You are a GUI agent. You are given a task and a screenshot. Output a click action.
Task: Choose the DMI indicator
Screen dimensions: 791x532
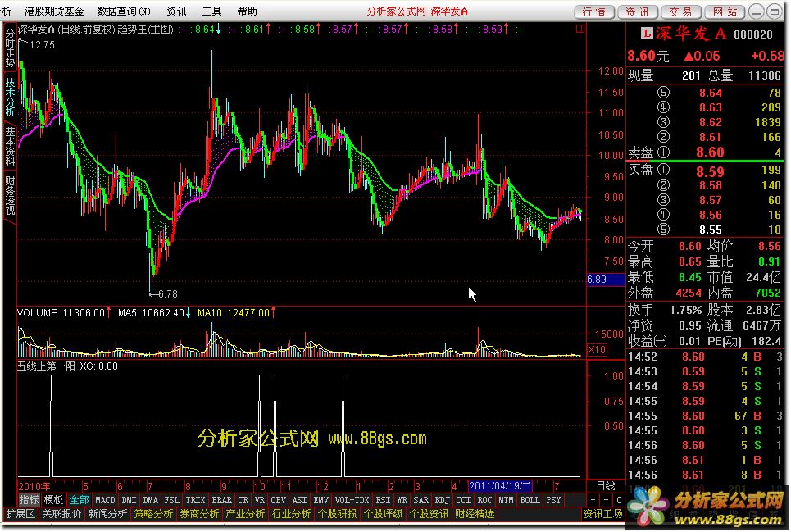tap(130, 500)
